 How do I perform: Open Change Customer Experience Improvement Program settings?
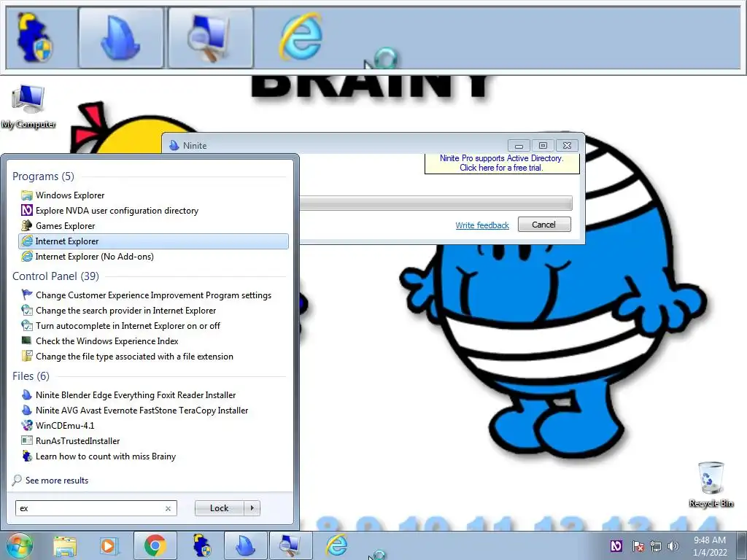coord(153,295)
